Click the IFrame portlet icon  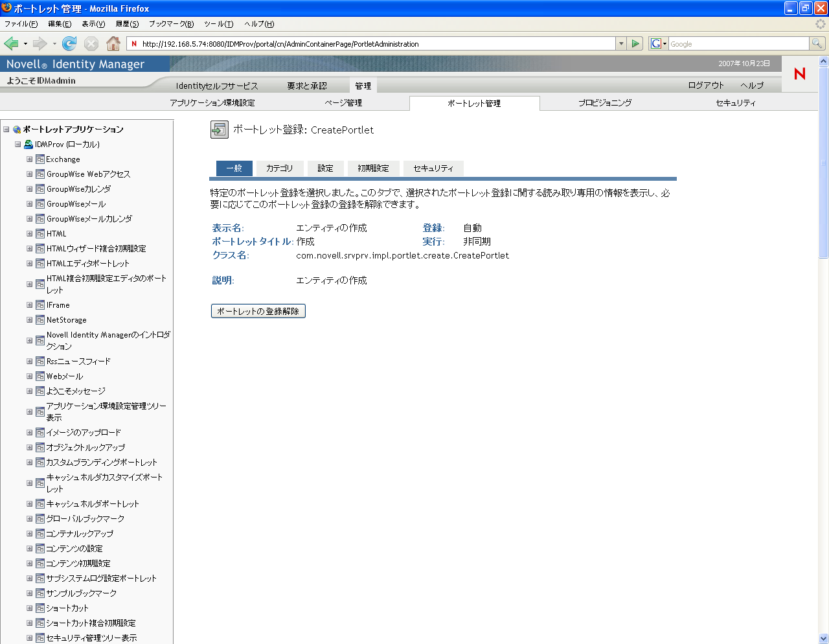click(x=40, y=305)
